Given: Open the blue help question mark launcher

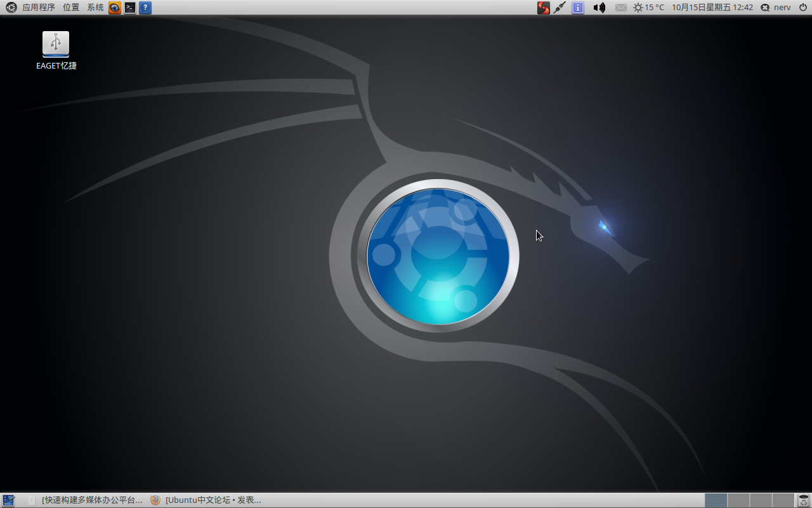Looking at the screenshot, I should [145, 8].
